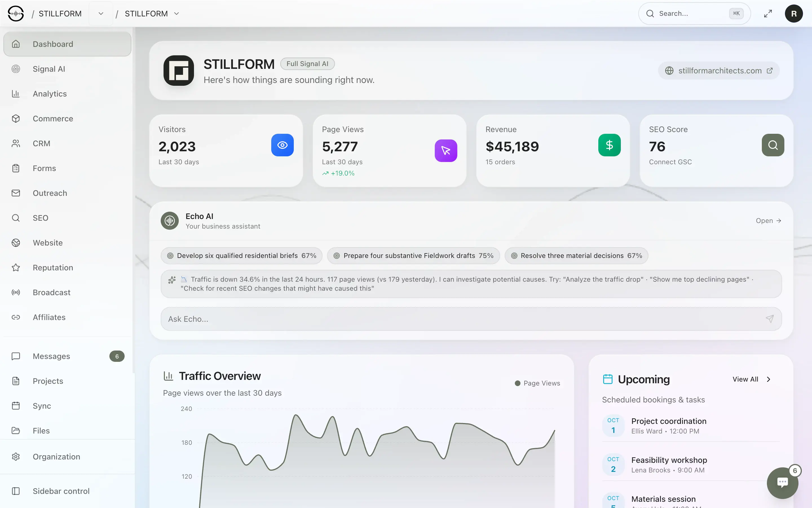Click the Organization gear icon

click(16, 457)
